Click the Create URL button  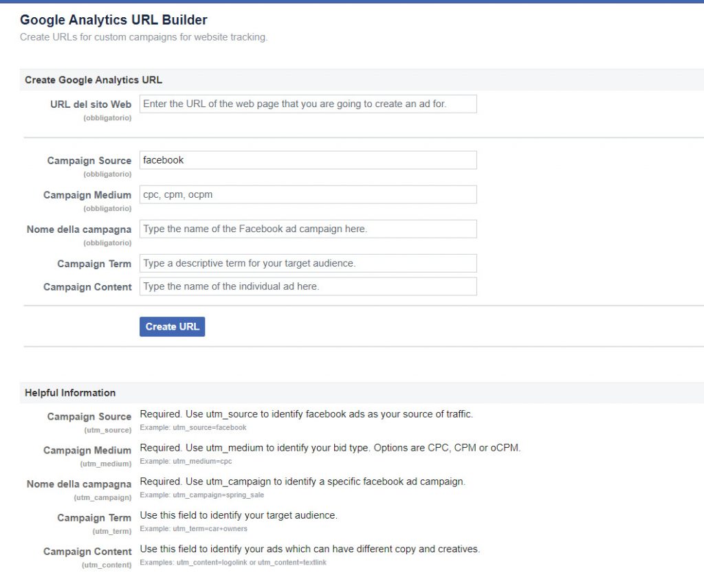click(x=172, y=326)
